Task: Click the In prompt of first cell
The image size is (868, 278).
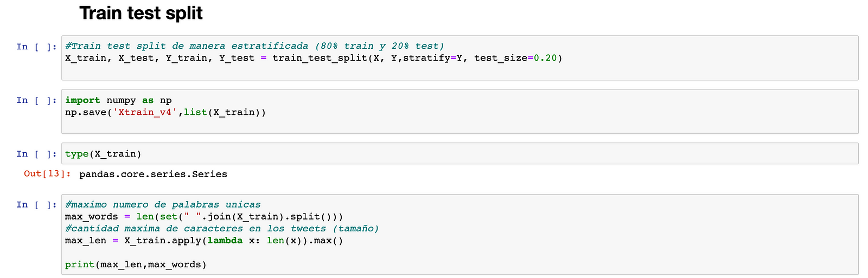Action: coord(37,47)
